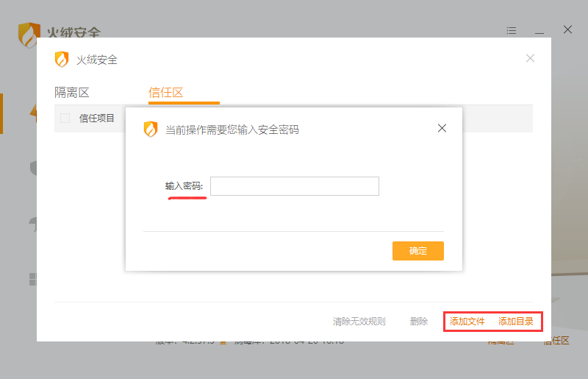Click the 输入密码 label
This screenshot has height=379, width=588.
184,186
